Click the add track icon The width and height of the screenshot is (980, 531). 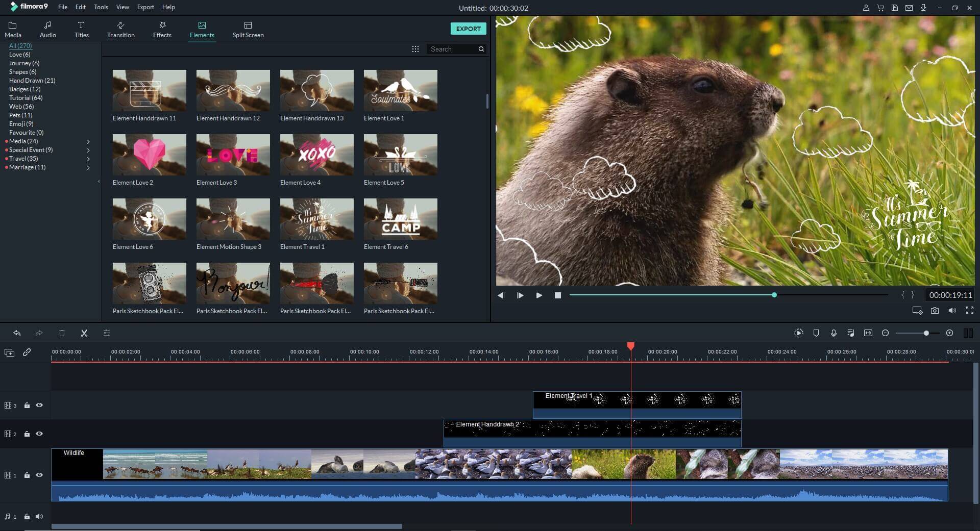click(9, 352)
